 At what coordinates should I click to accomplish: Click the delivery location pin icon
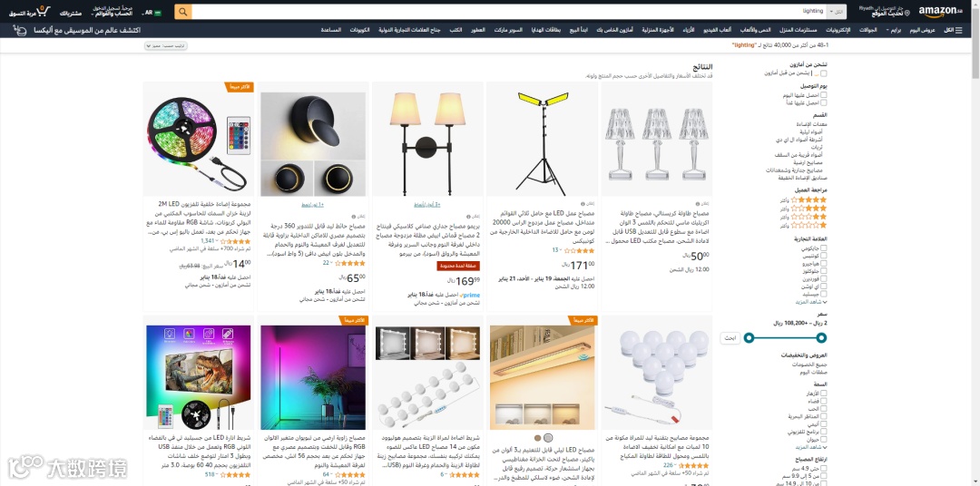click(x=907, y=13)
